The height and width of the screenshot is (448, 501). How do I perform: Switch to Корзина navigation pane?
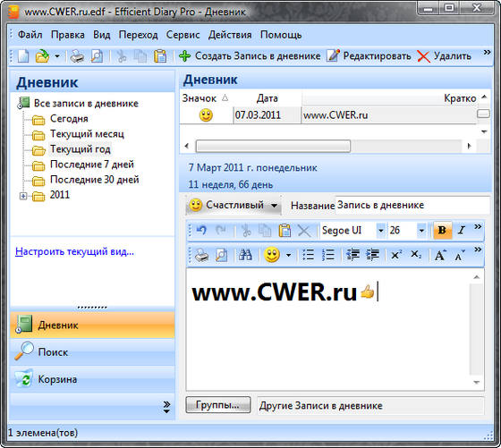pos(92,379)
